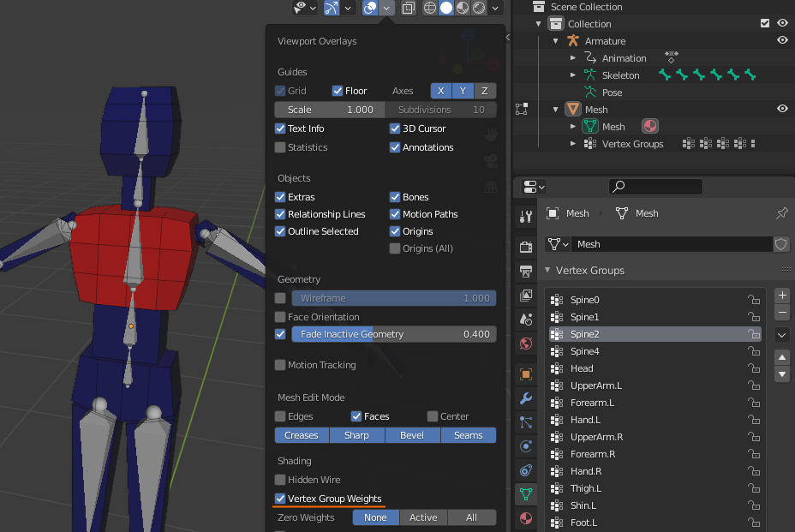Viewport: 795px width, 532px height.
Task: Open the Vertex Groups specials dropdown
Action: tap(781, 334)
